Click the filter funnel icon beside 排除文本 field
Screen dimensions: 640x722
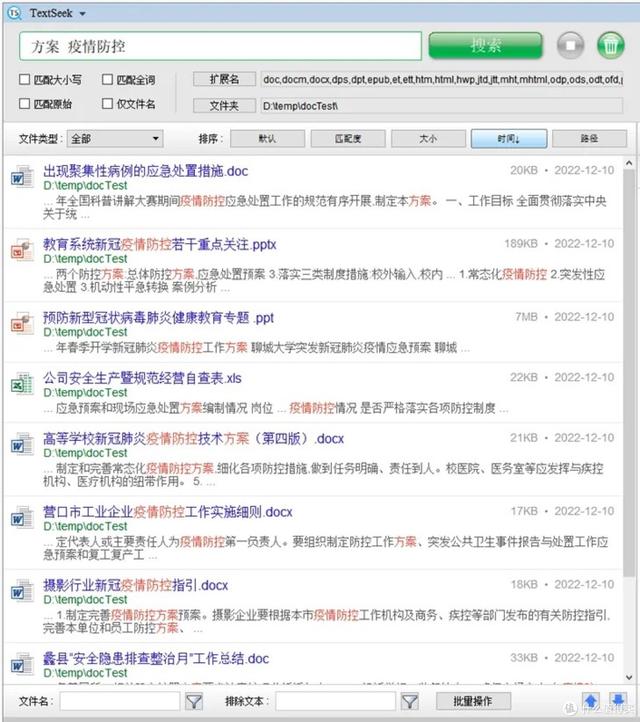pyautogui.click(x=409, y=702)
